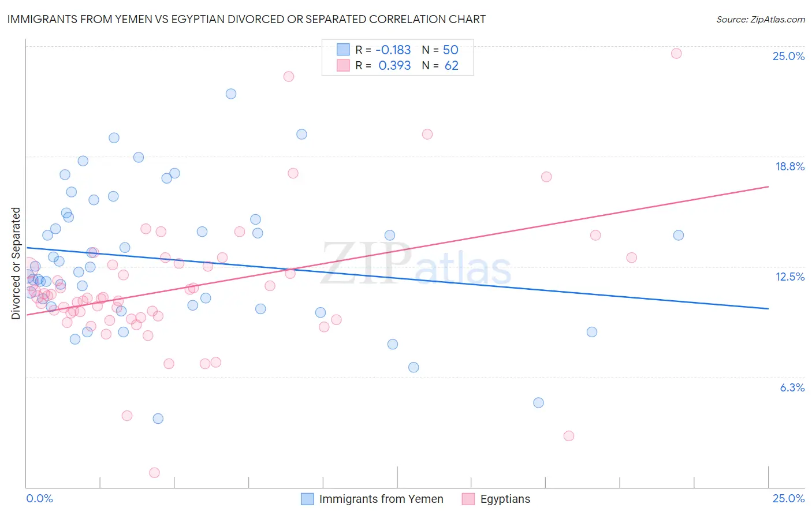Click the pink point at the bottom right near 3%
The width and height of the screenshot is (812, 515).
pos(569,436)
